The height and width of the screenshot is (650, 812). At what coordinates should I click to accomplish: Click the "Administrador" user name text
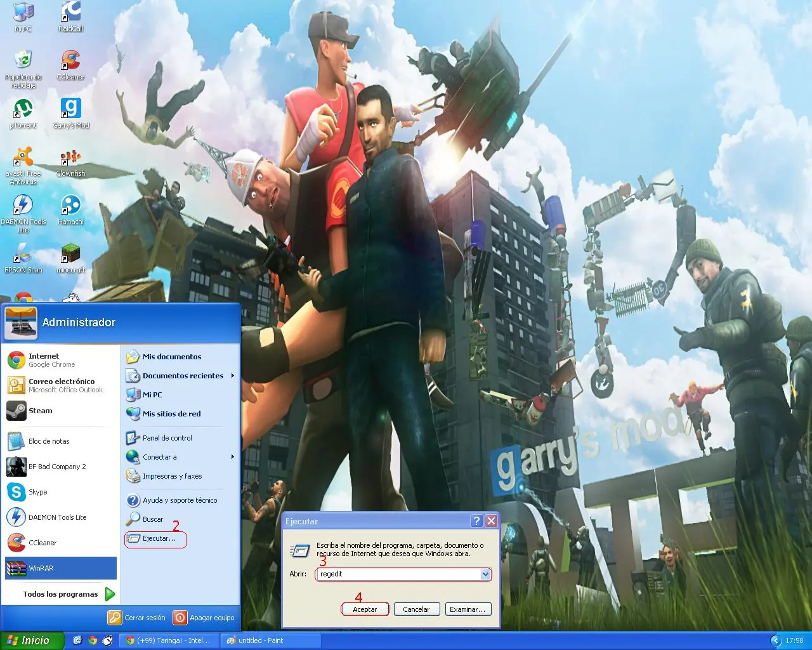click(x=79, y=322)
